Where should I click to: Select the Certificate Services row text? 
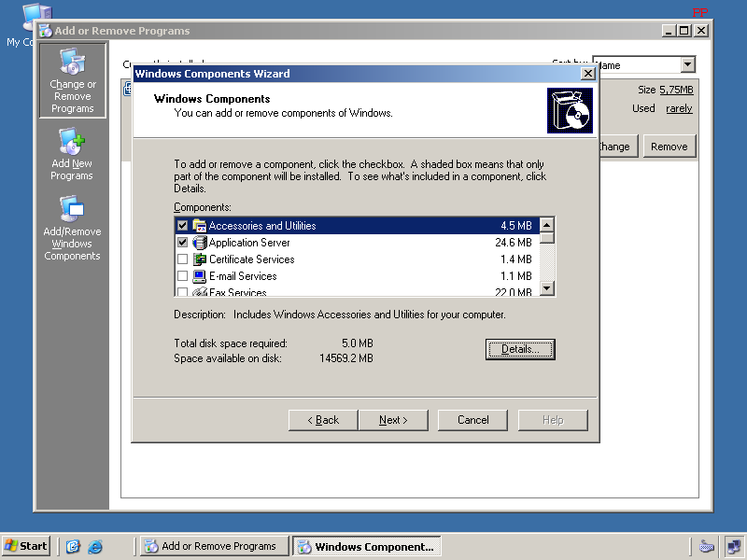[251, 259]
